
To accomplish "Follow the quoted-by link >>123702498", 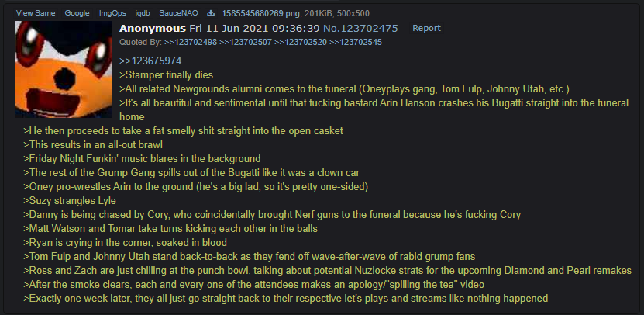I will [191, 42].
